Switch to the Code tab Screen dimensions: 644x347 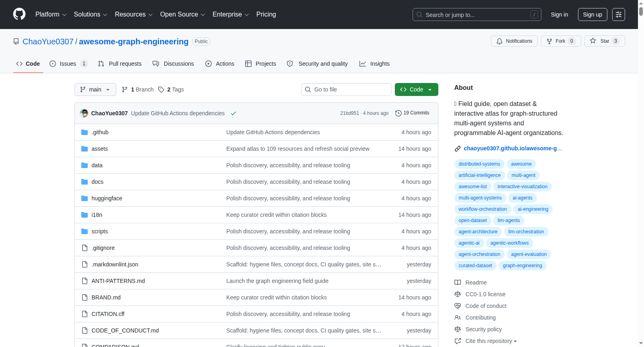pyautogui.click(x=28, y=64)
